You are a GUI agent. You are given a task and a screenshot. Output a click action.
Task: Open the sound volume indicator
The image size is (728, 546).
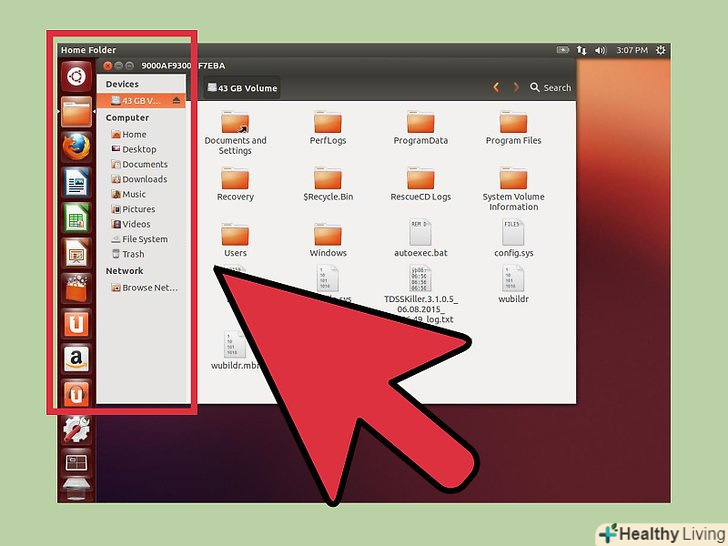(x=601, y=50)
